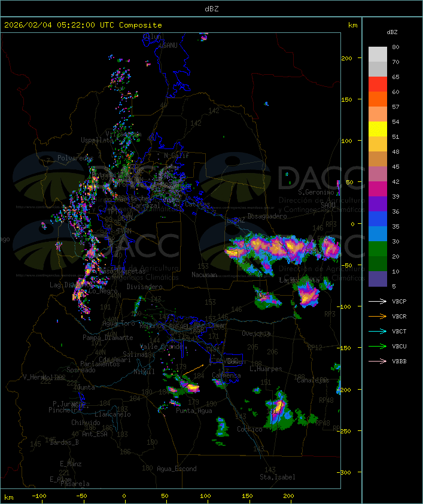Pick the purple 36-39 dBZ legend swatch
This screenshot has height=504, width=423.
pos(378,204)
